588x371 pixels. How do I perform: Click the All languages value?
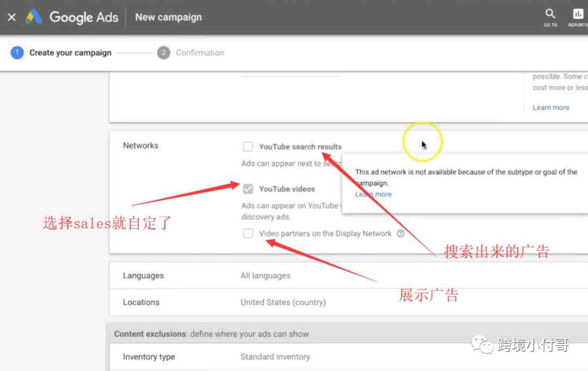click(266, 276)
